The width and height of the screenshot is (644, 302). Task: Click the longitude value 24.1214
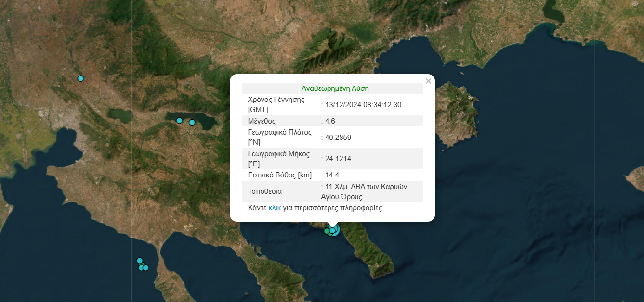point(338,159)
